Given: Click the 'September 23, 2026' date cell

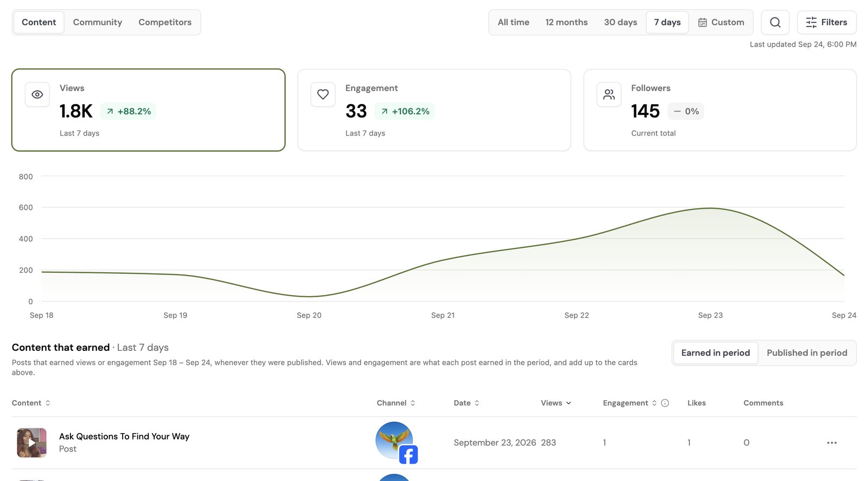Looking at the screenshot, I should 495,443.
